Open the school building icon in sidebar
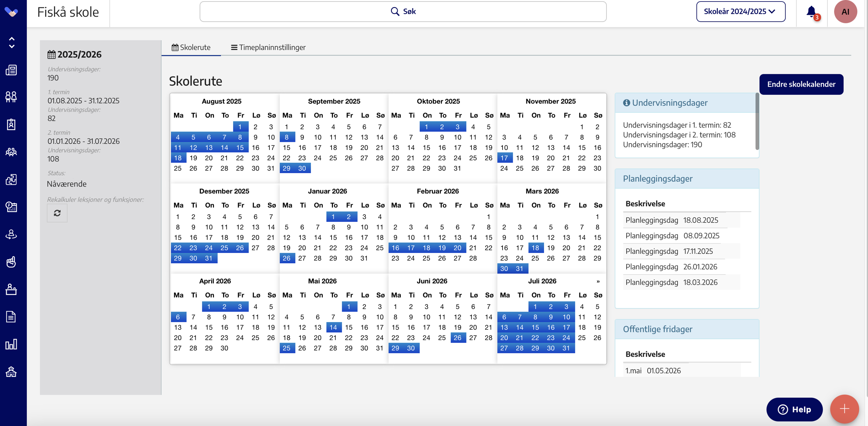The width and height of the screenshot is (868, 426). 12,371
